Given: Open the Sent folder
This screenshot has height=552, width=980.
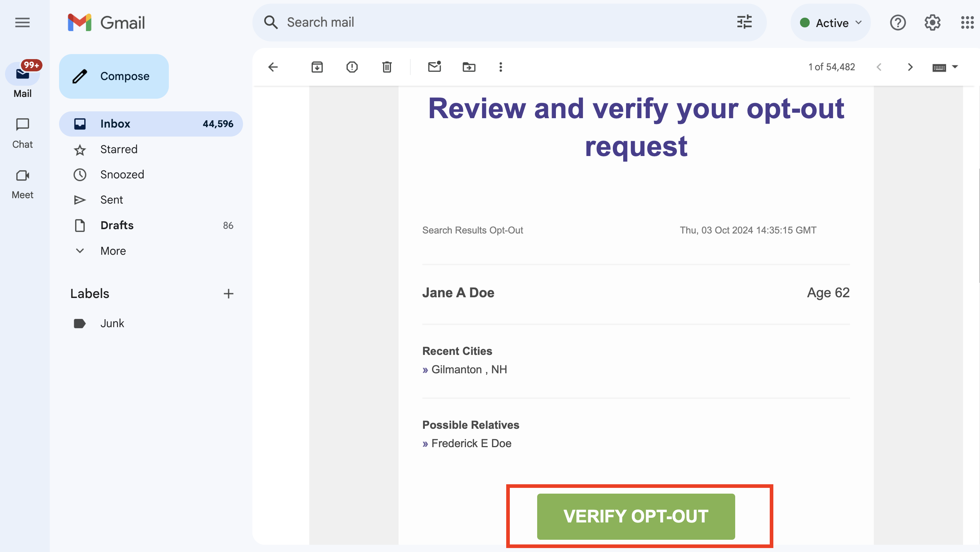Looking at the screenshot, I should click(x=151, y=200).
